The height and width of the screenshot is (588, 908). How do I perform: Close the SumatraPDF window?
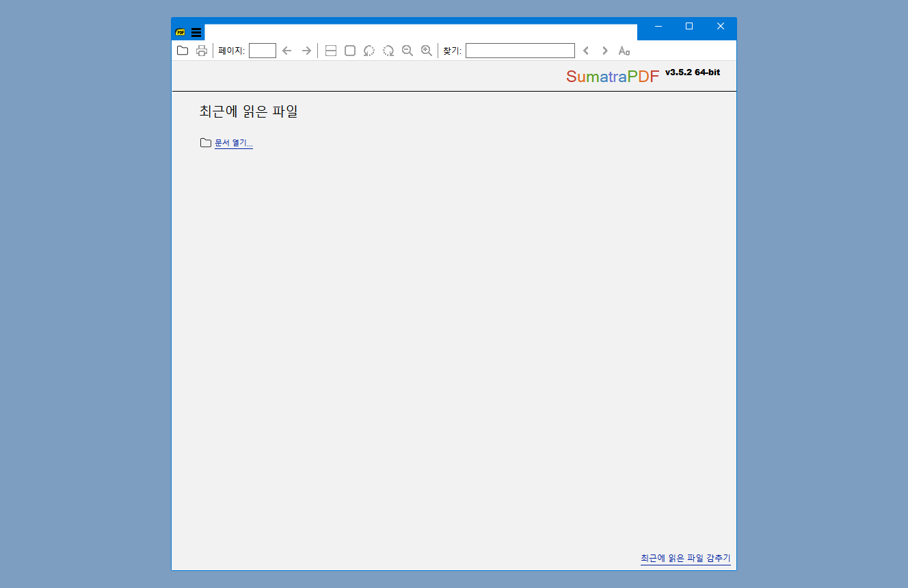[721, 26]
